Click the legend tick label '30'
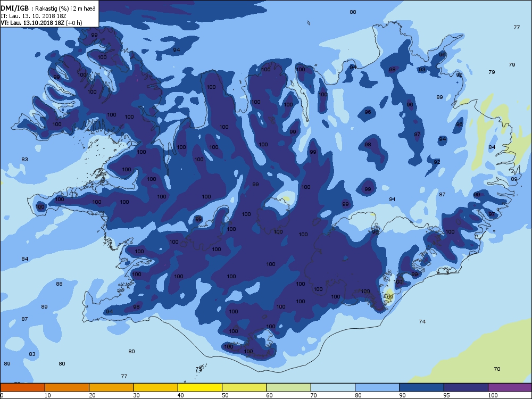 tap(136, 395)
